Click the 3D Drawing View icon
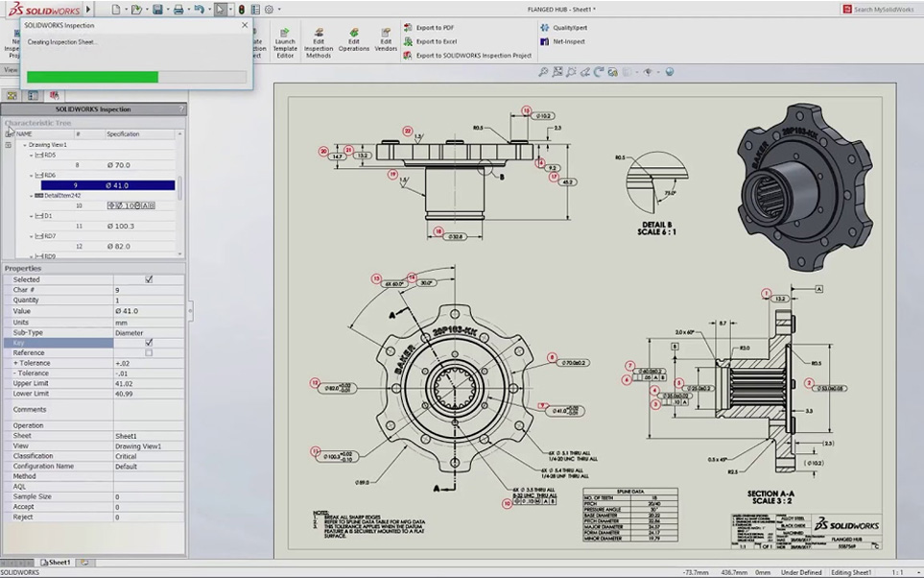 pos(613,72)
